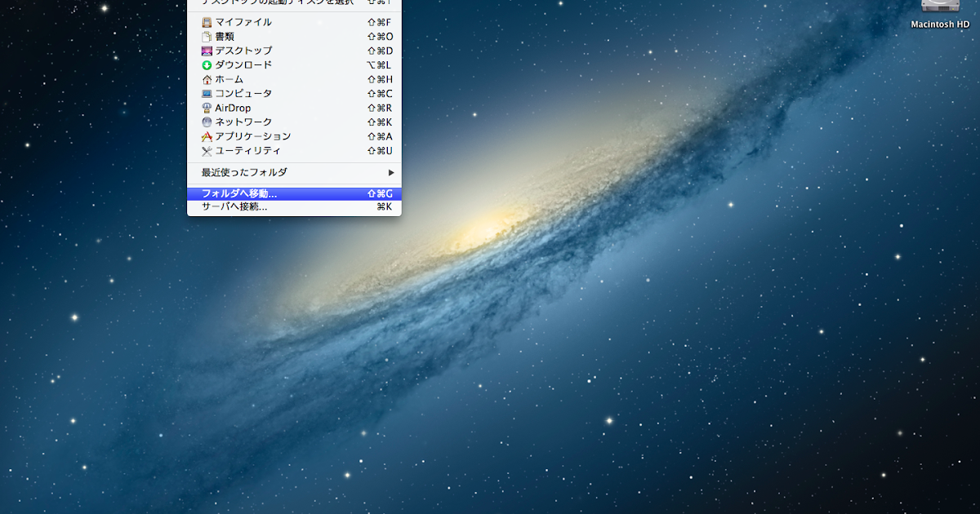Open マイファイル from the menu
980x514 pixels.
click(294, 22)
